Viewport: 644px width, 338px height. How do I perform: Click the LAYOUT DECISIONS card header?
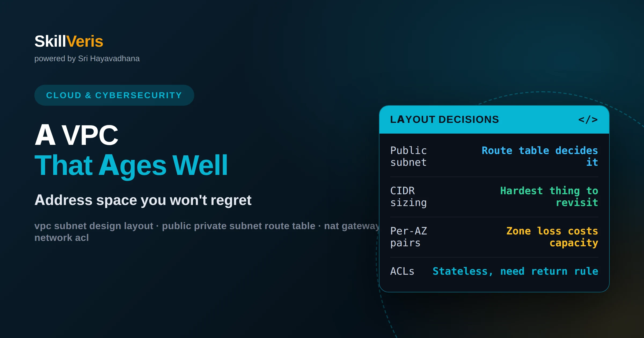coord(494,120)
